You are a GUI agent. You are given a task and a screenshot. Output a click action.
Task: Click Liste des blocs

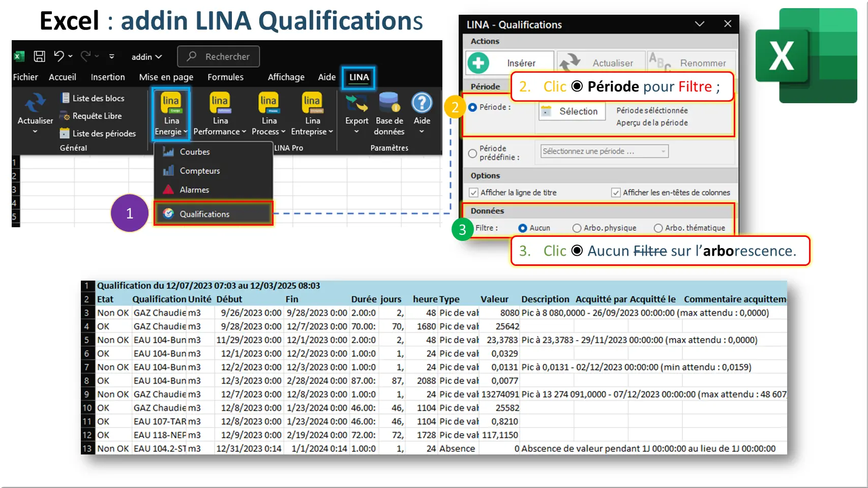click(x=93, y=98)
